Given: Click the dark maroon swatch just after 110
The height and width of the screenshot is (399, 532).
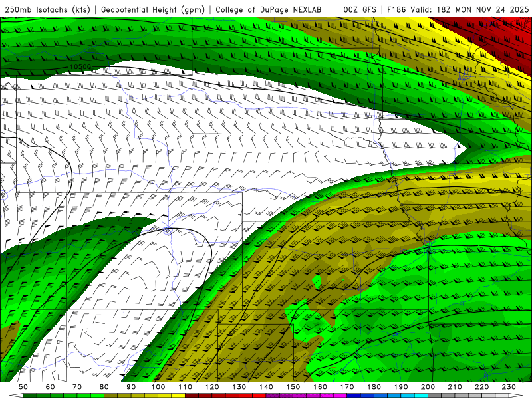Looking at the screenshot, I should (x=192, y=396).
